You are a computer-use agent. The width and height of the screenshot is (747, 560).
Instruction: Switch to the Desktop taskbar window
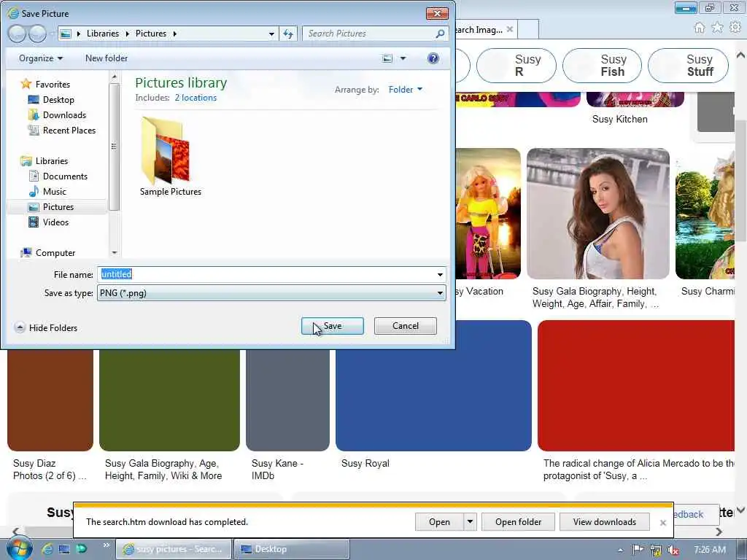pos(292,549)
